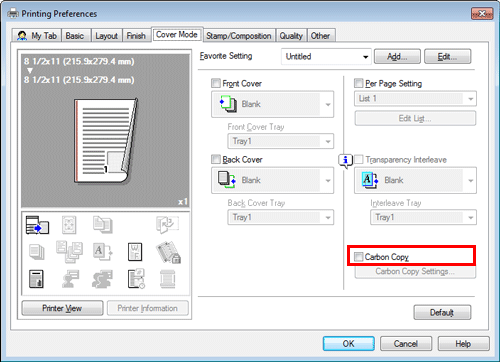Click the user icon on My Tab

22,36
